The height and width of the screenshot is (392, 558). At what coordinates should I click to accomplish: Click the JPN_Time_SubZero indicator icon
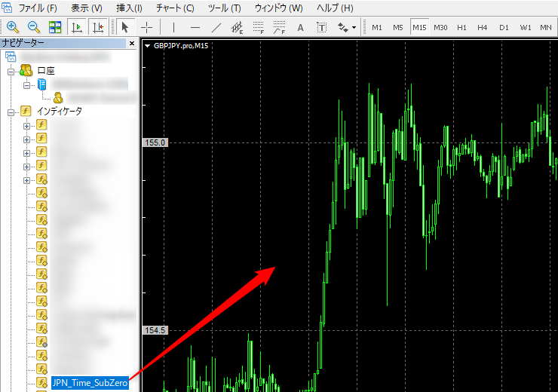(42, 383)
